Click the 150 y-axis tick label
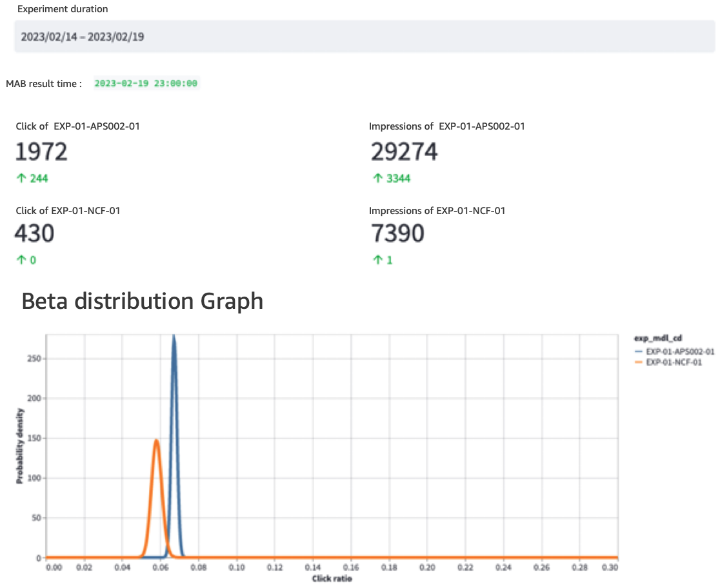The height and width of the screenshot is (588, 720). pos(34,438)
